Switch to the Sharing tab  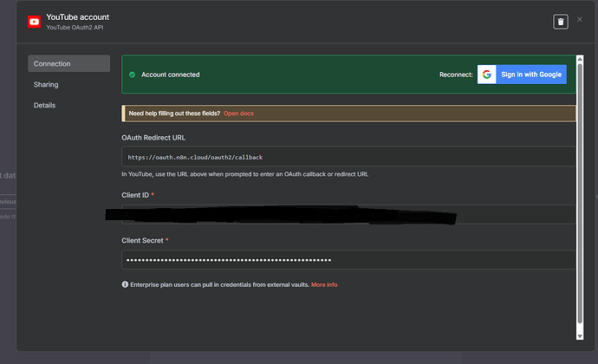(x=46, y=85)
